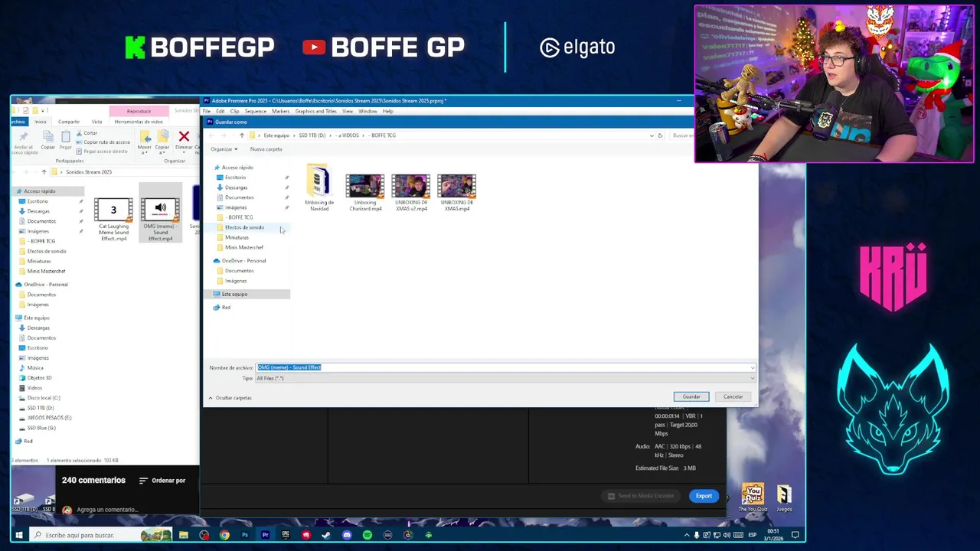Open Spotify from taskbar
The height and width of the screenshot is (551, 980).
pyautogui.click(x=367, y=535)
